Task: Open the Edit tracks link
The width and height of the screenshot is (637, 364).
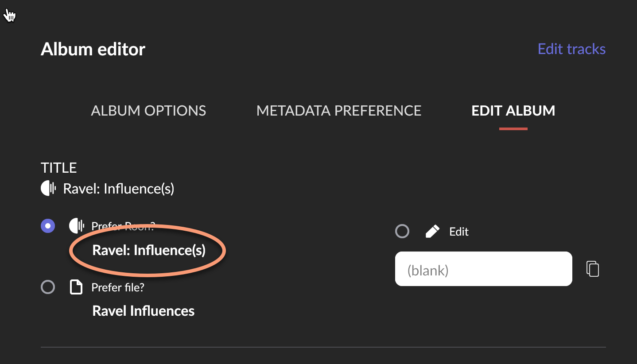Action: click(x=571, y=49)
